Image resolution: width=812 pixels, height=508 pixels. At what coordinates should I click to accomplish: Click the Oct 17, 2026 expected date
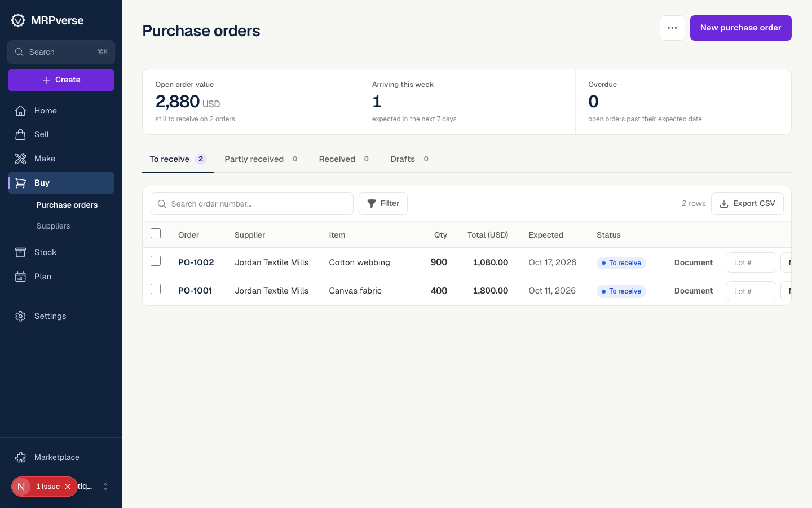tap(553, 262)
